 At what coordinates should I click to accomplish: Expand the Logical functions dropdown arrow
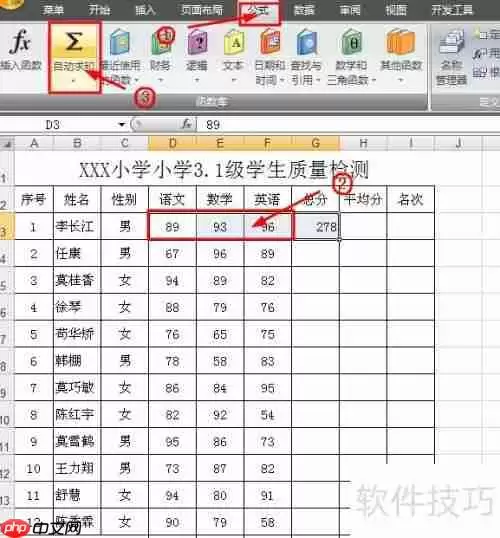click(x=197, y=81)
